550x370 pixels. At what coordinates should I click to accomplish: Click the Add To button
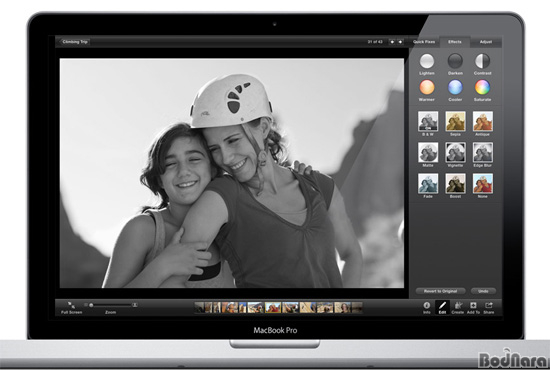pyautogui.click(x=473, y=308)
